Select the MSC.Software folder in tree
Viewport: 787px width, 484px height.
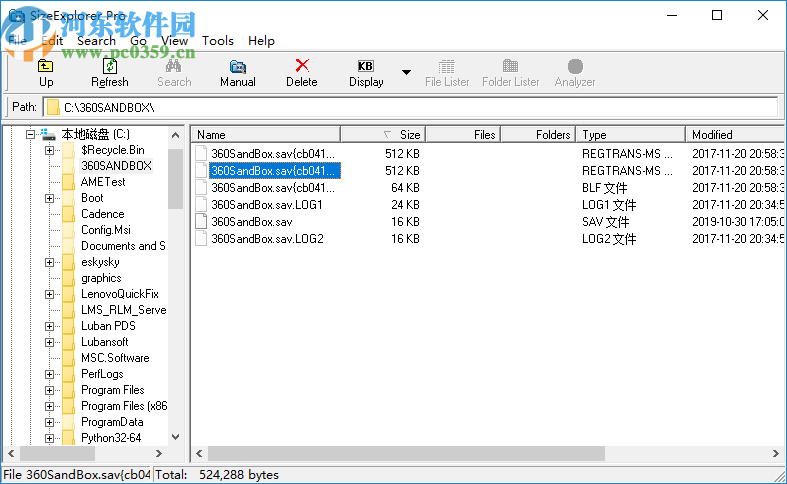115,358
